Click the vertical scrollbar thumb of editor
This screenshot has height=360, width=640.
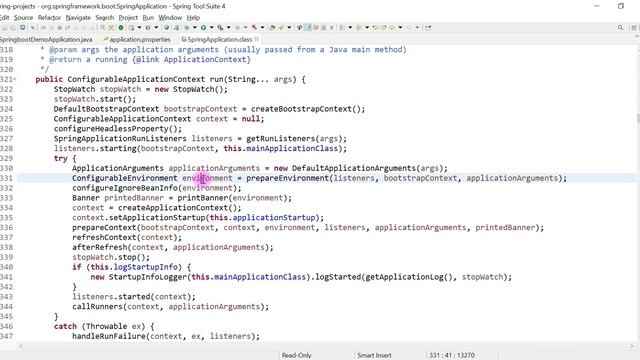pos(638,118)
